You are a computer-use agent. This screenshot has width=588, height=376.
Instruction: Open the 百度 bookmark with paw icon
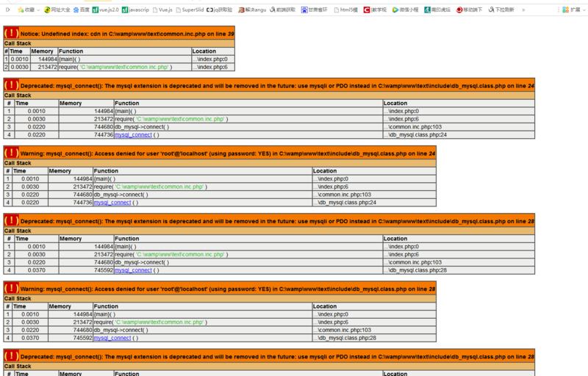pos(81,10)
